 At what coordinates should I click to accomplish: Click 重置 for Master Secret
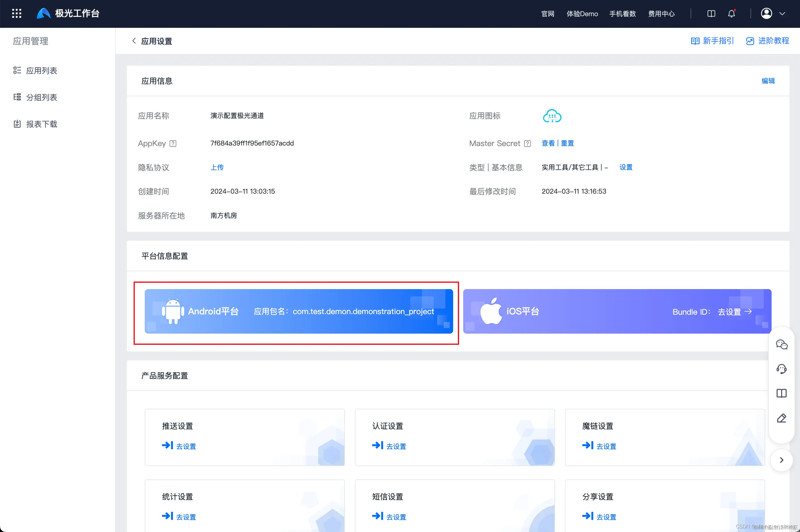[x=567, y=143]
